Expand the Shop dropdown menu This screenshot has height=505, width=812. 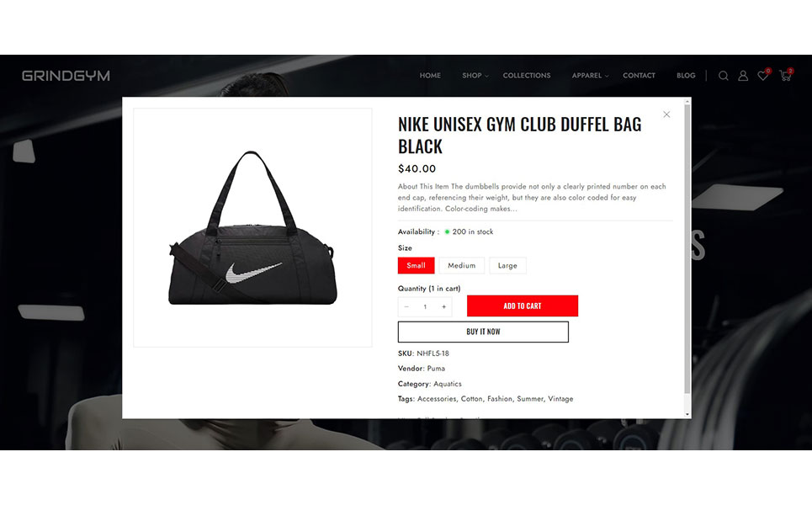pos(475,76)
